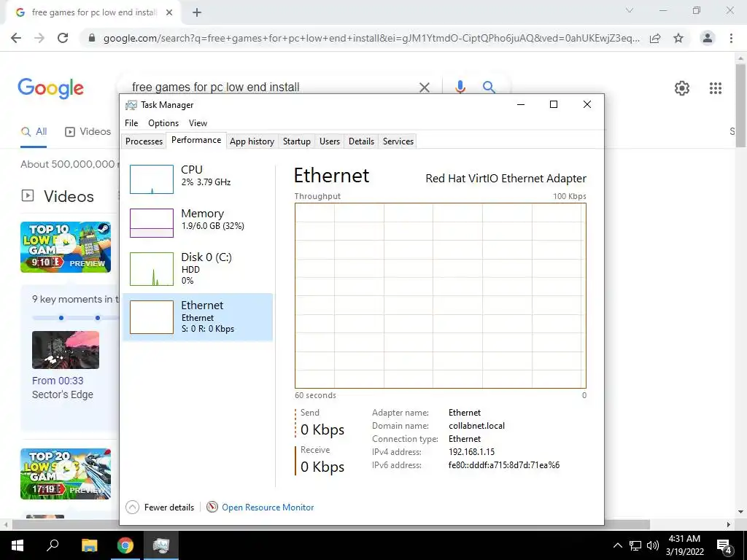Reload the Chrome page
747x560 pixels.
tap(63, 38)
